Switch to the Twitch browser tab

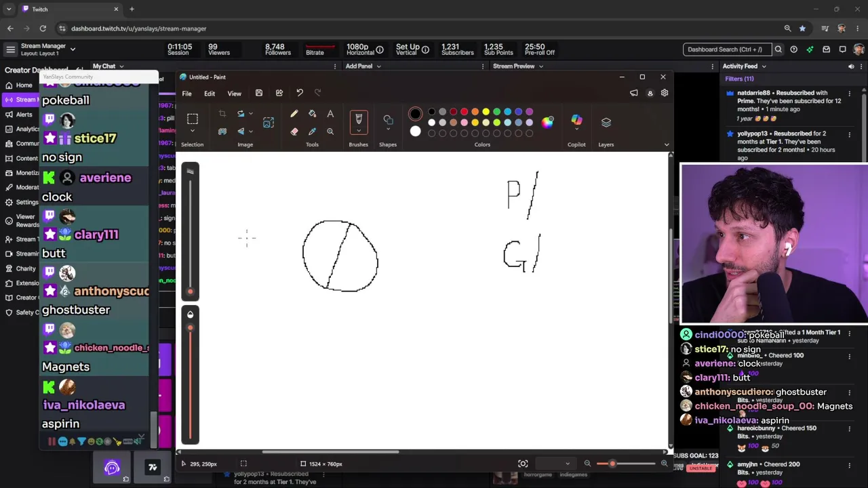pyautogui.click(x=71, y=9)
